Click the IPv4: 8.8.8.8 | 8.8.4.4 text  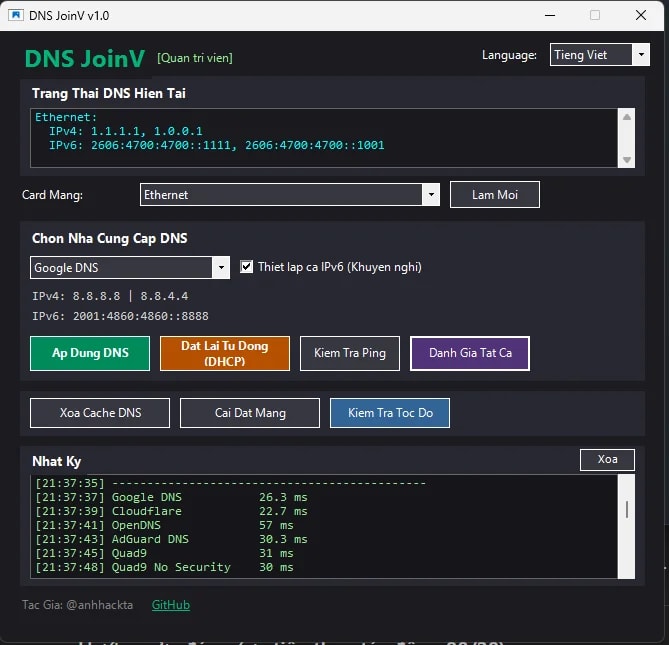point(111,296)
